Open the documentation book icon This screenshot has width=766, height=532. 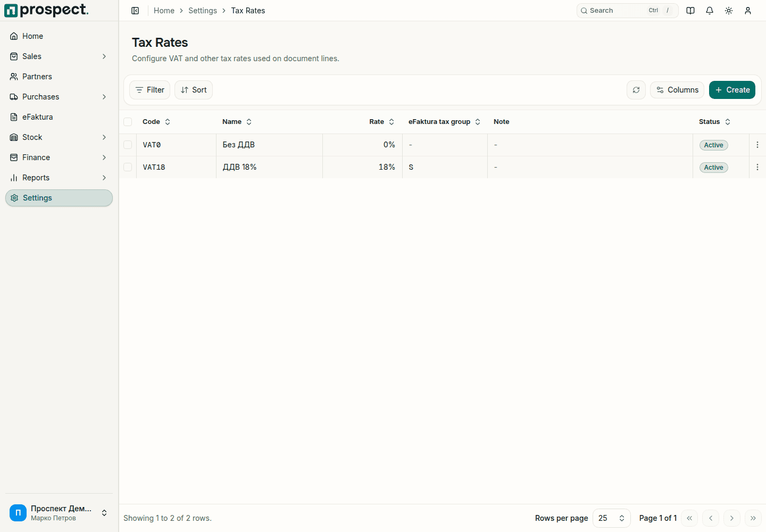pyautogui.click(x=690, y=11)
